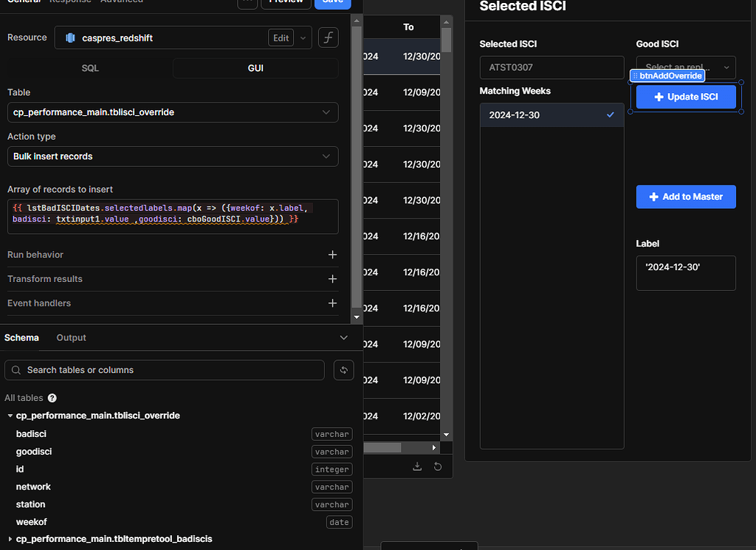This screenshot has height=550, width=756.
Task: Add a Run behavior setting
Action: (332, 254)
